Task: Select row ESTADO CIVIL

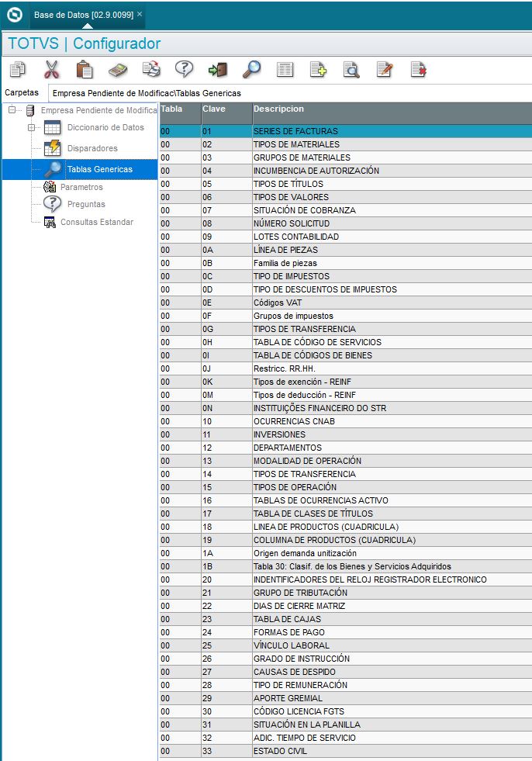Action: (x=346, y=751)
